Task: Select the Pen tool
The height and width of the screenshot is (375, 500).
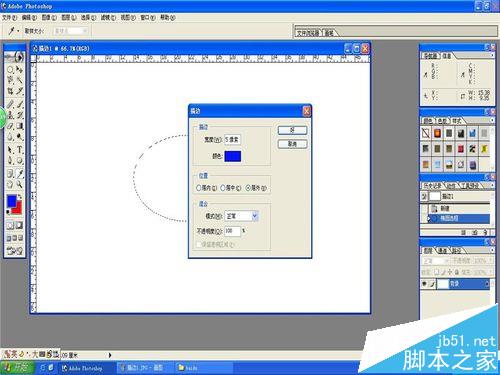Action: pos(10,160)
